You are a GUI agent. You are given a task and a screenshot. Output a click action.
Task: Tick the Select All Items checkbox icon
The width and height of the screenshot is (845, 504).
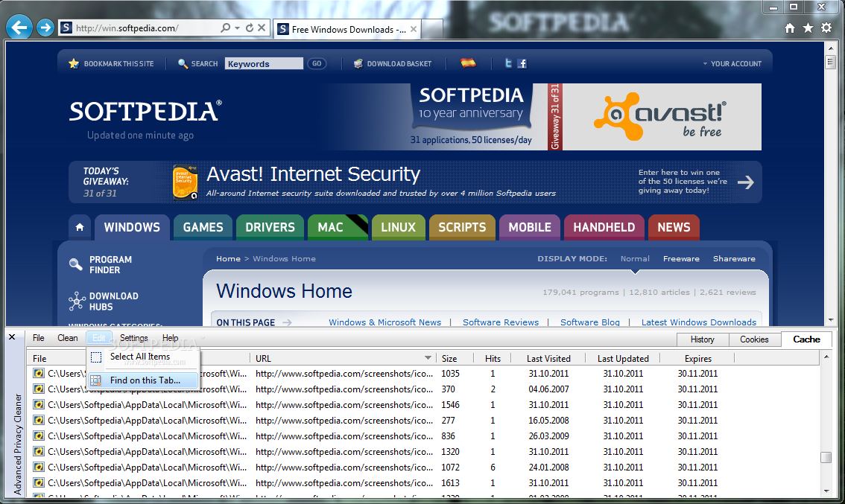click(96, 357)
